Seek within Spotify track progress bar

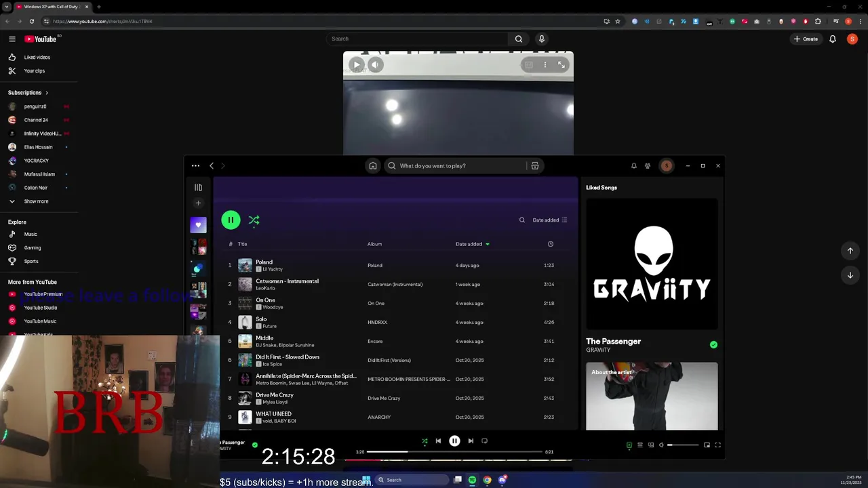pos(454,451)
